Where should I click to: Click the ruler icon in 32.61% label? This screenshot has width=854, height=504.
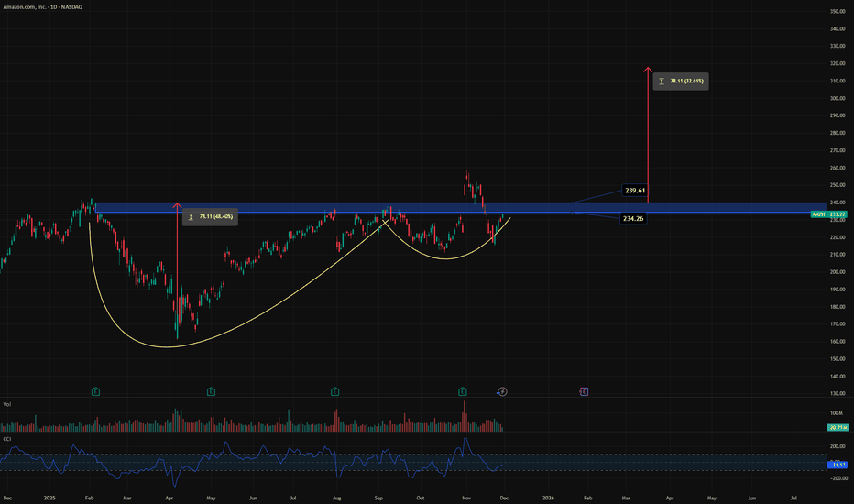pyautogui.click(x=662, y=82)
